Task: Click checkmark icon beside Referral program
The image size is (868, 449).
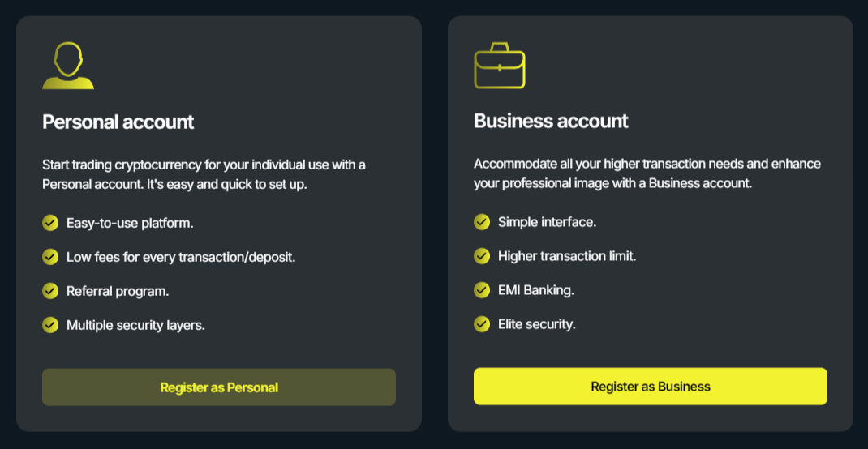Action: 50,291
